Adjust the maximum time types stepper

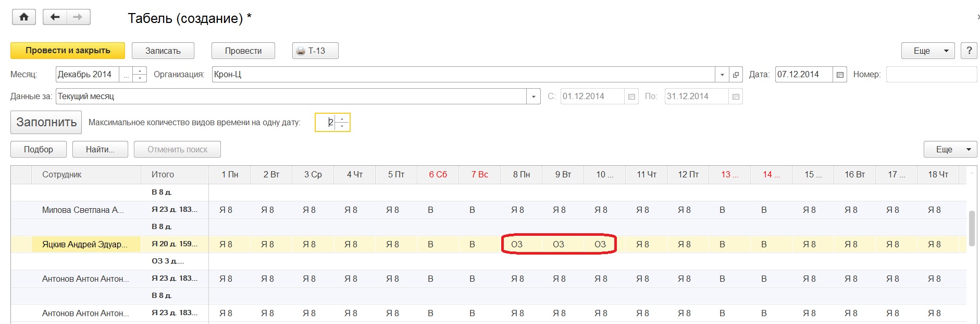pos(342,123)
